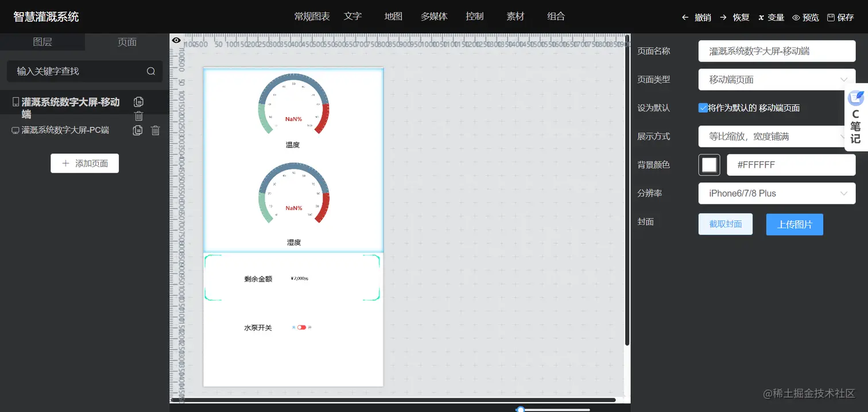Click the zoom slider handle at bottom
The image size is (868, 412).
(520, 410)
